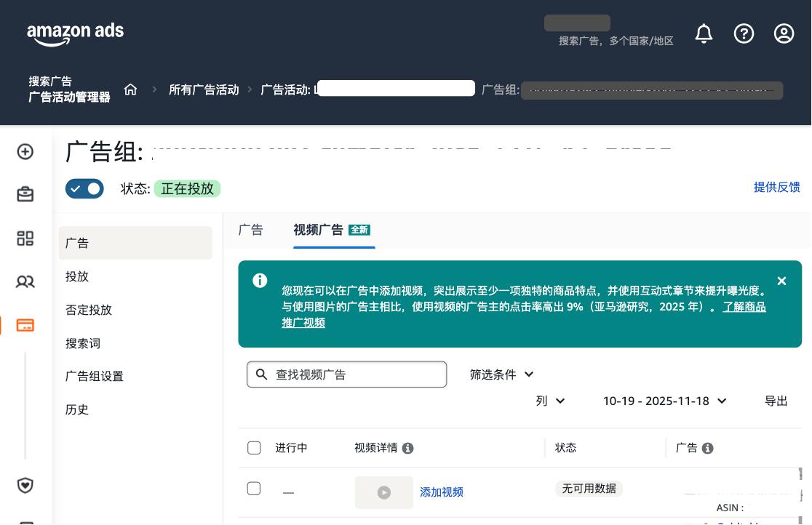Click the notifications bell icon
Viewport: 812px width, 525px height.
tap(704, 33)
